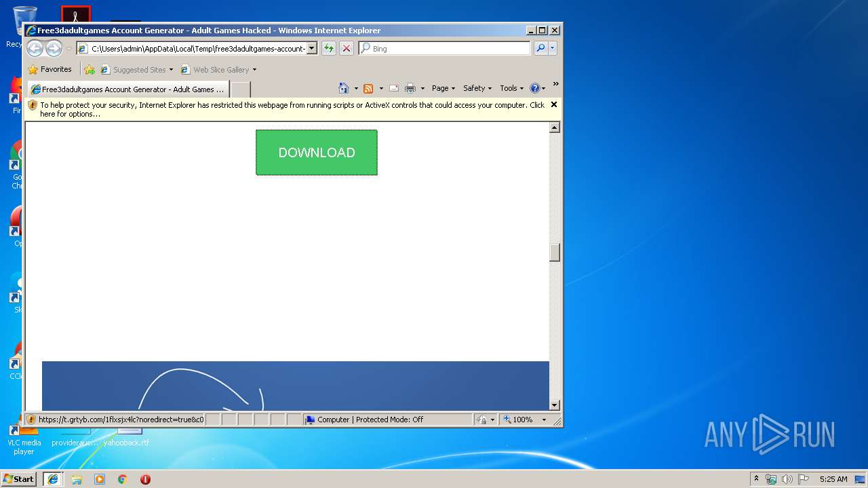Click the vertical scrollbar down arrow
The height and width of the screenshot is (488, 868).
pyautogui.click(x=554, y=405)
